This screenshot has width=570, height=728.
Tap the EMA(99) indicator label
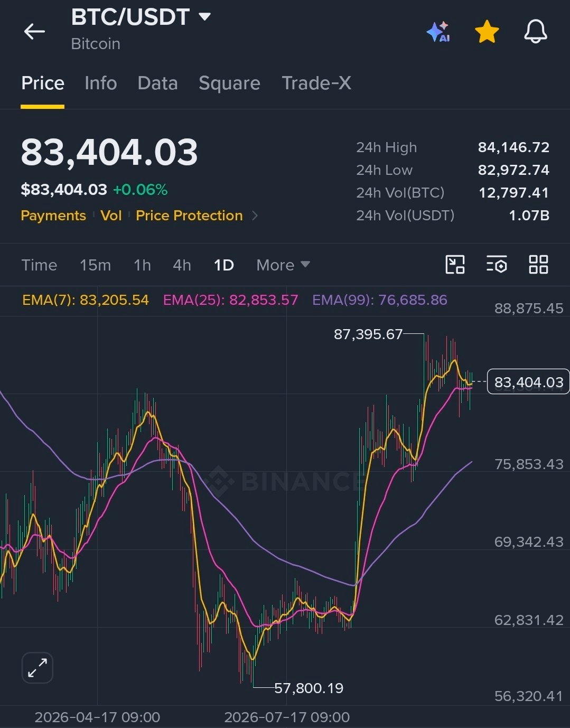click(379, 300)
